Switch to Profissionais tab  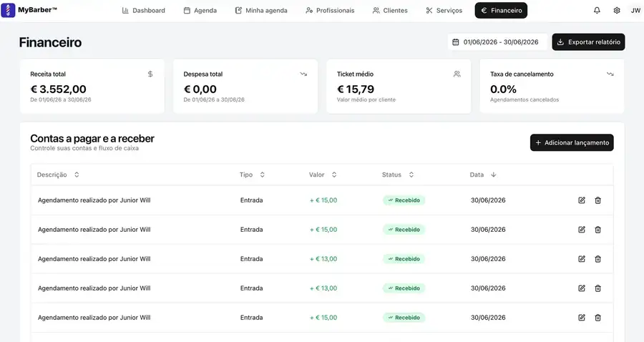pyautogui.click(x=330, y=10)
